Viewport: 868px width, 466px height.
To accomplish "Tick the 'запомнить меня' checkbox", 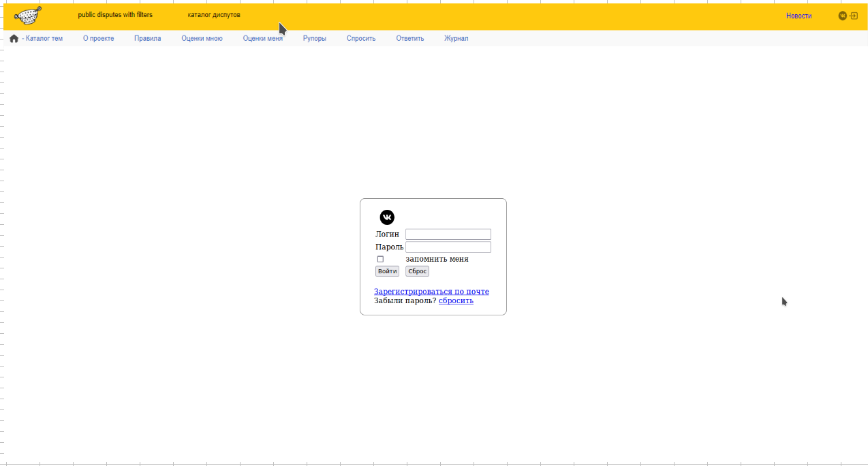I will point(380,259).
